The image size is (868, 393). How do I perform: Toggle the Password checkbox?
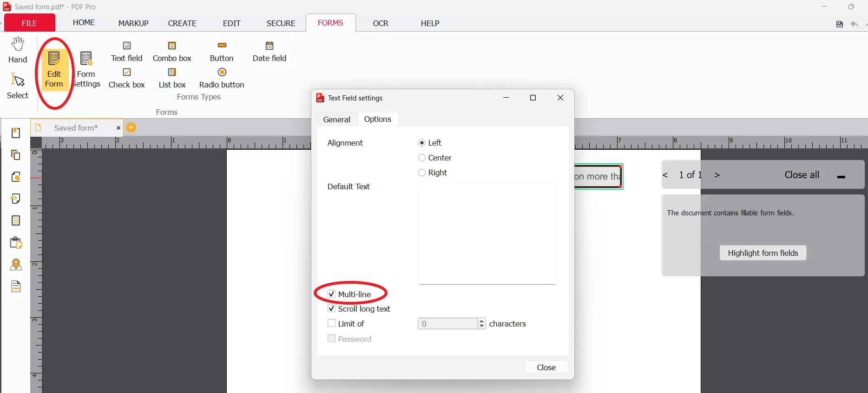coord(331,339)
